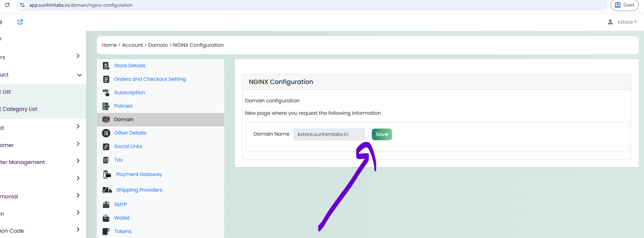
Task: Click the Payment Gateway icon
Action: click(x=107, y=174)
